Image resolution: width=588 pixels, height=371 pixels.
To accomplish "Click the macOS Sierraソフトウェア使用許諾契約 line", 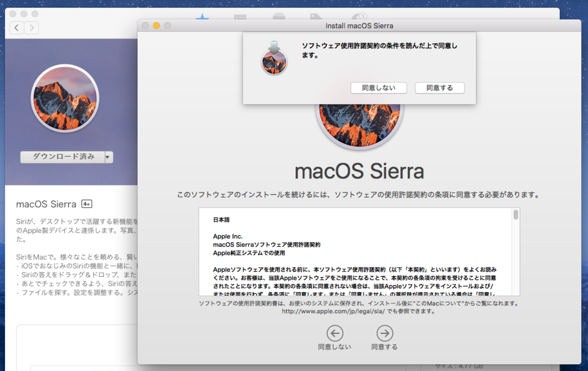I will point(266,245).
